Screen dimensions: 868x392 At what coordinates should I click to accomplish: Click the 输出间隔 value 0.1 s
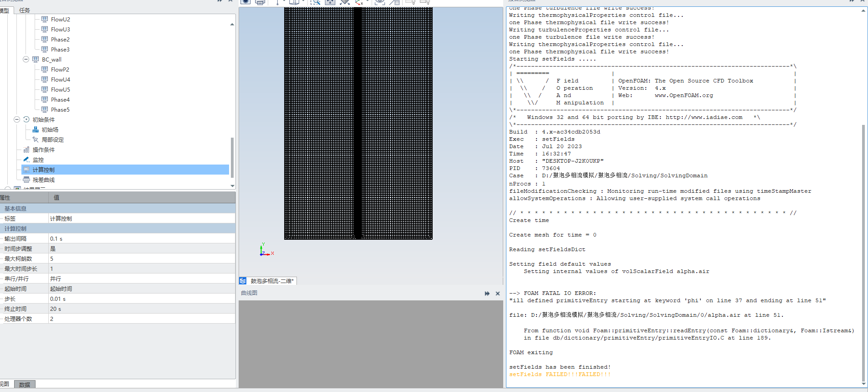142,238
